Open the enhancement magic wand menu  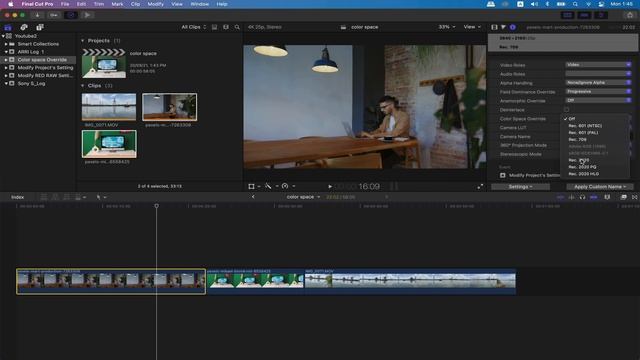271,186
